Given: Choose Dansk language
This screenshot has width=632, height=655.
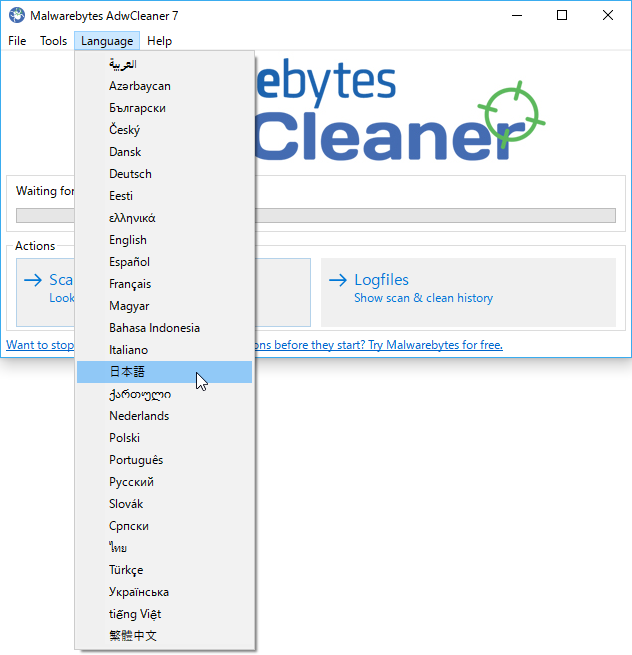Looking at the screenshot, I should (x=165, y=152).
